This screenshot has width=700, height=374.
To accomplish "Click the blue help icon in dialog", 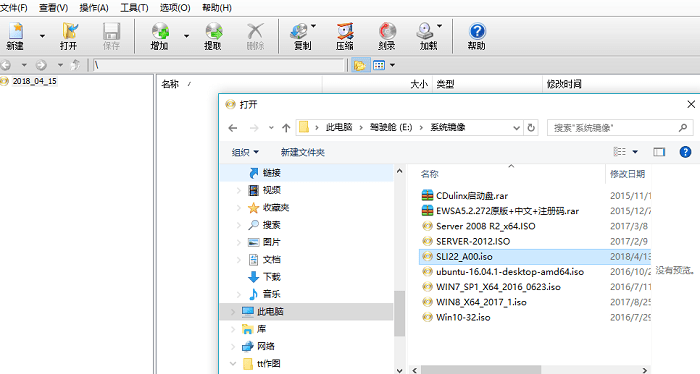I will (685, 152).
